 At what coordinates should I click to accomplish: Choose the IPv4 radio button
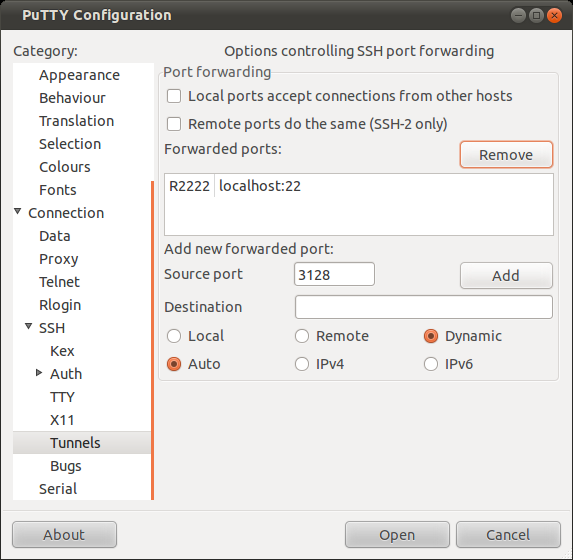point(302,364)
